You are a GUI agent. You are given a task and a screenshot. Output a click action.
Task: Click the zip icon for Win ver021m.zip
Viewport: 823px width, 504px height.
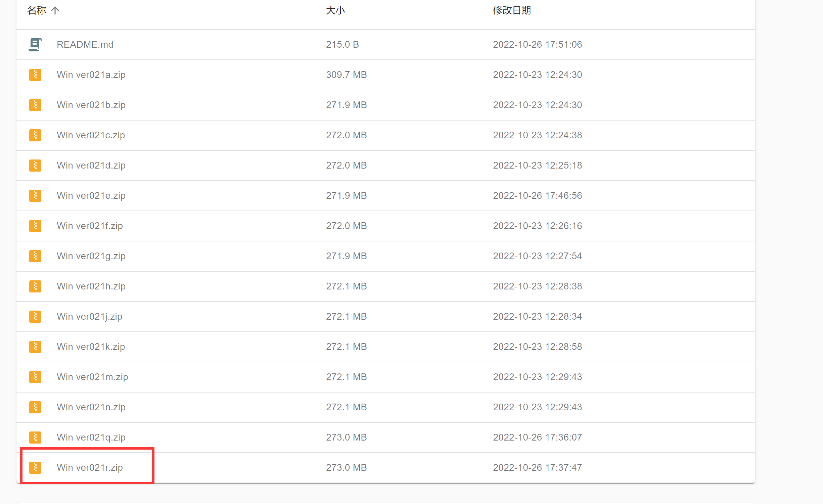[x=35, y=377]
